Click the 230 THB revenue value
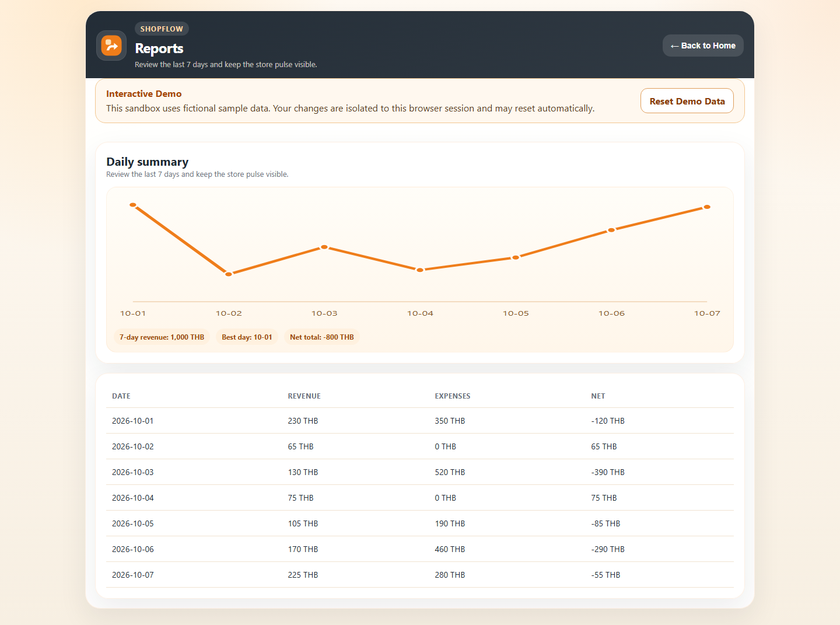 [x=303, y=421]
